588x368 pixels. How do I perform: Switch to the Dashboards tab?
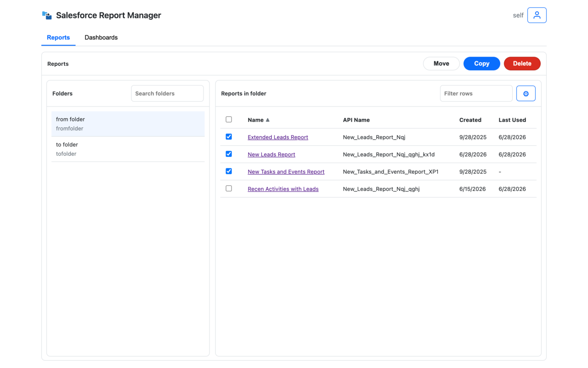(101, 37)
